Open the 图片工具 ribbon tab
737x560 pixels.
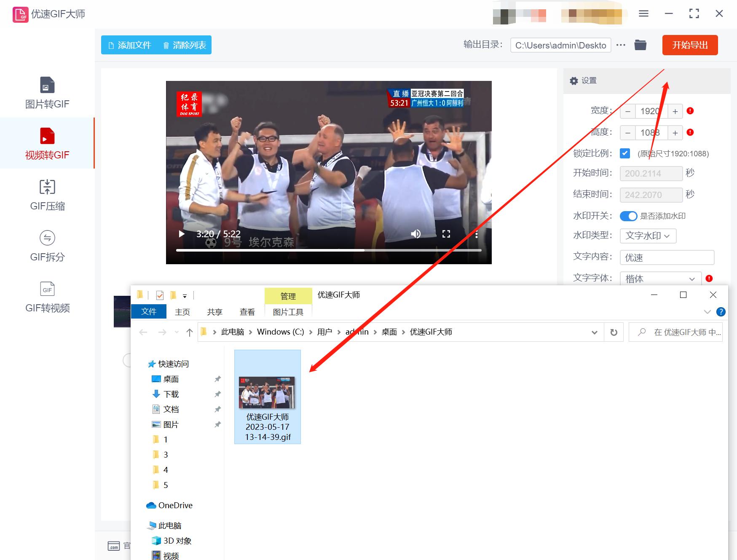coord(288,312)
